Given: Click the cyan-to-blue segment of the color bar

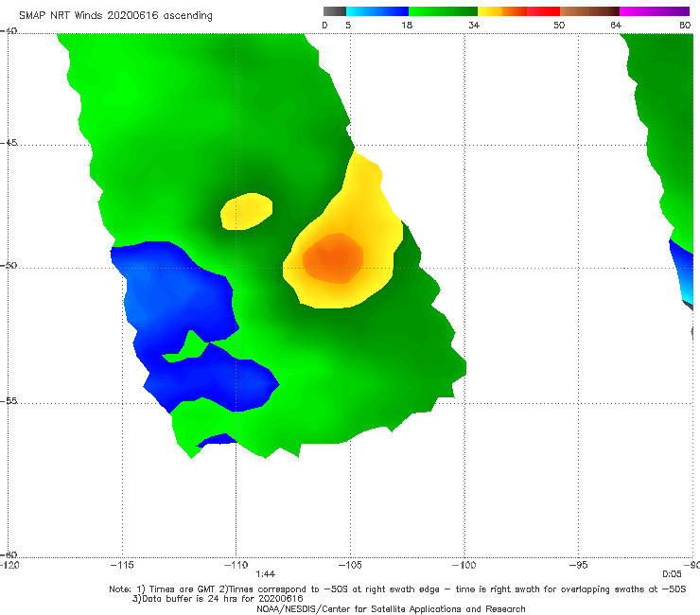Looking at the screenshot, I should click(377, 11).
